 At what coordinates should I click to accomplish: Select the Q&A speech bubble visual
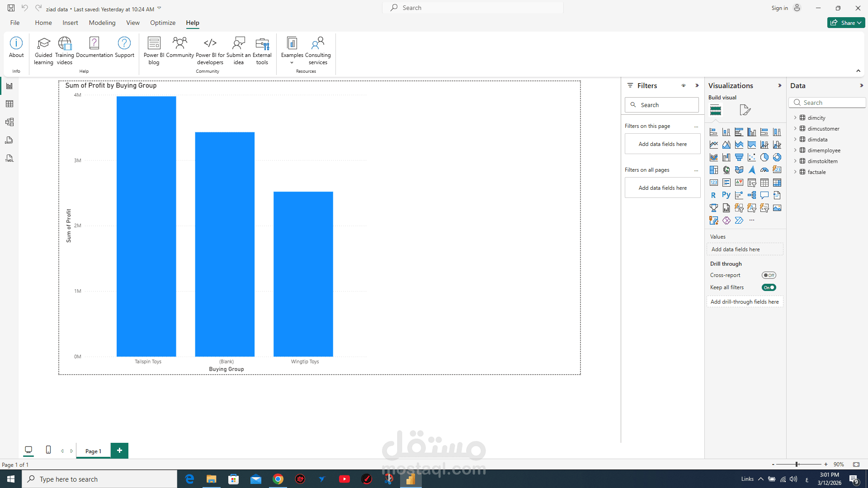click(x=764, y=196)
